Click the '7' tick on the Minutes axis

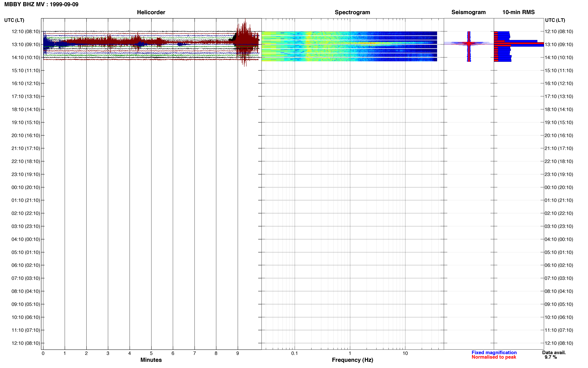(195, 353)
